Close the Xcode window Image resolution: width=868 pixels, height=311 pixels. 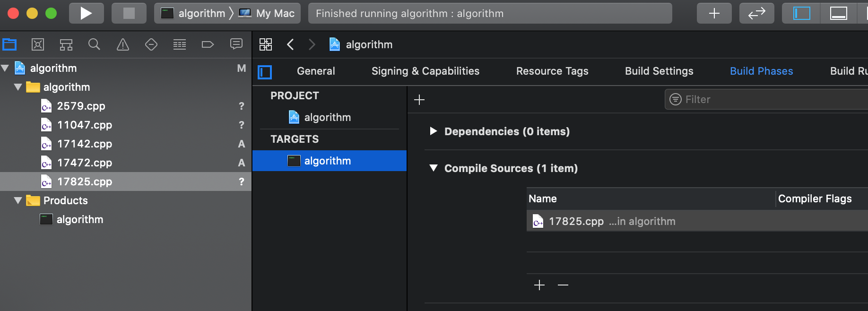coord(13,13)
